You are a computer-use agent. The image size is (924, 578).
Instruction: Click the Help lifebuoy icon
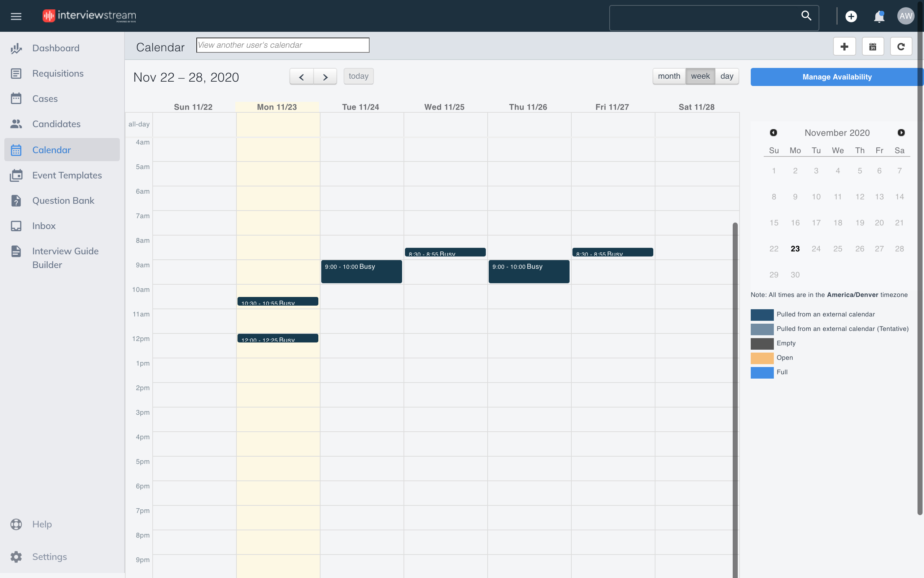click(16, 524)
